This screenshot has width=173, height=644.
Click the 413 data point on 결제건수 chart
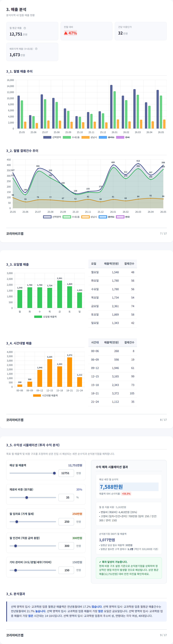pyautogui.click(x=138, y=164)
